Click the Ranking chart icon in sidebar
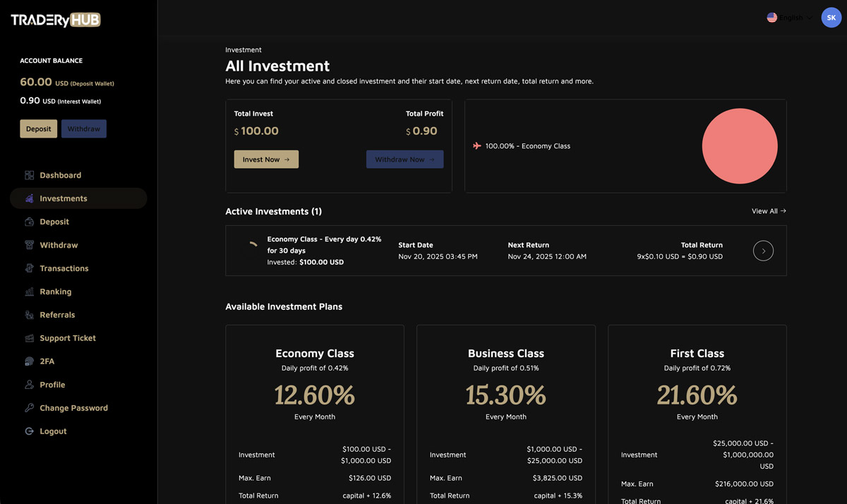The image size is (847, 504). 29,292
